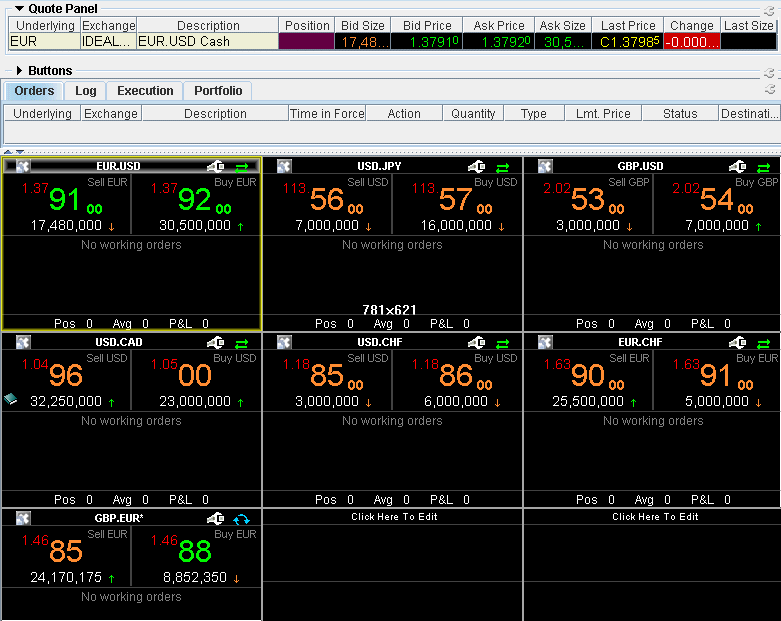781x621 pixels.
Task: Switch to the Orders tab
Action: (x=34, y=91)
